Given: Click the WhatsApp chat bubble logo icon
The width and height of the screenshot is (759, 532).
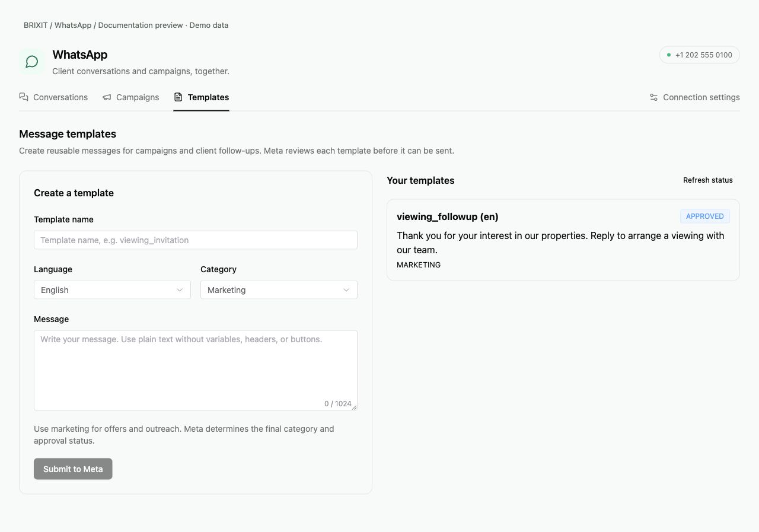Looking at the screenshot, I should click(x=32, y=62).
